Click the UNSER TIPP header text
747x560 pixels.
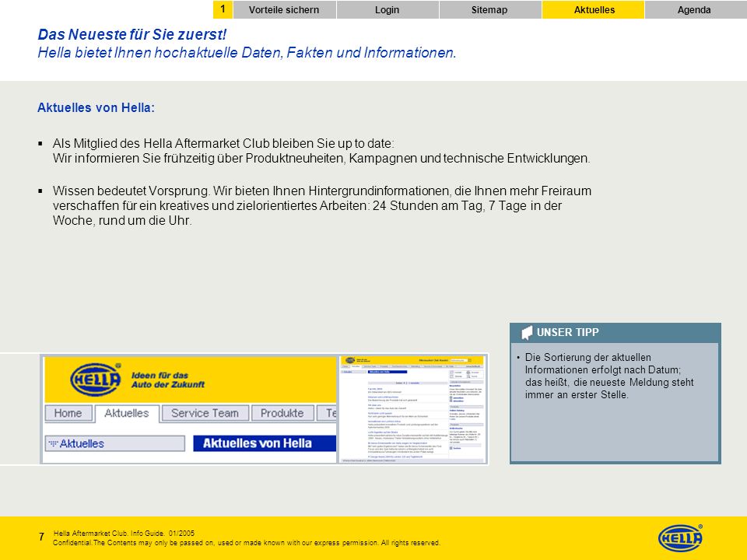pyautogui.click(x=568, y=332)
